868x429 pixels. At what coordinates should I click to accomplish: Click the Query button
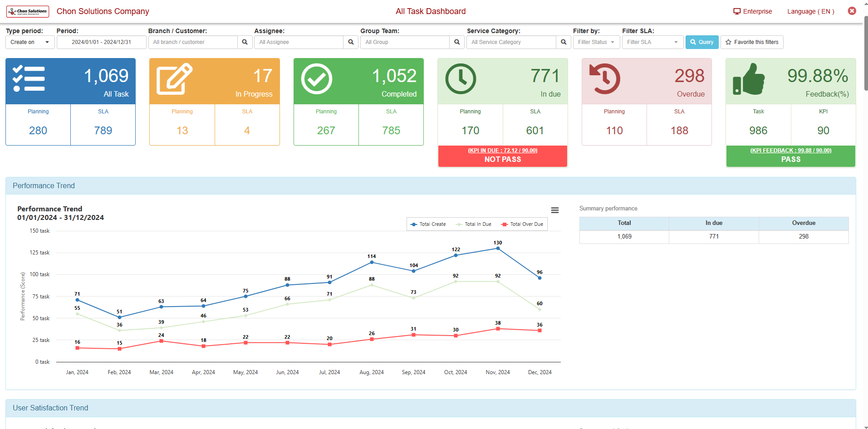tap(701, 42)
